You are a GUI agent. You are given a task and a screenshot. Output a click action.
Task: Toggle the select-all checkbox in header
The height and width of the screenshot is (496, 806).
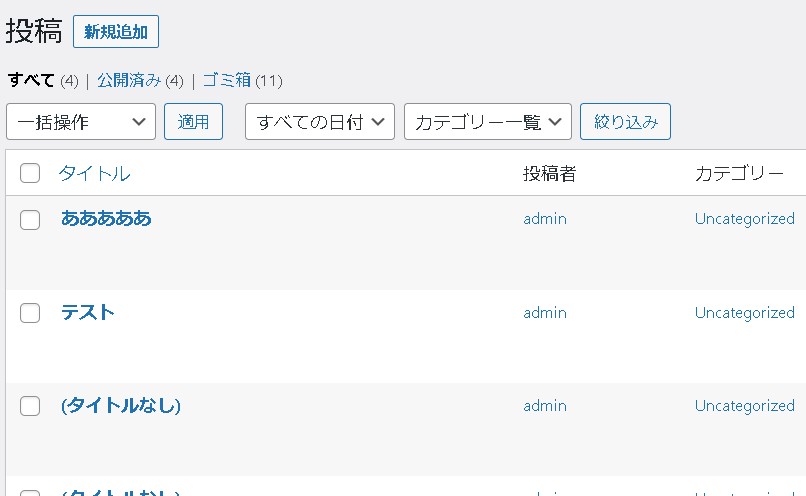(30, 173)
